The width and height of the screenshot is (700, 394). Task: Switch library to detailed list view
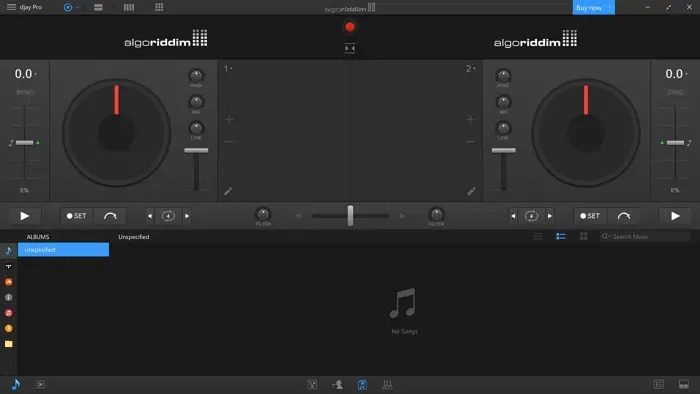coord(561,236)
